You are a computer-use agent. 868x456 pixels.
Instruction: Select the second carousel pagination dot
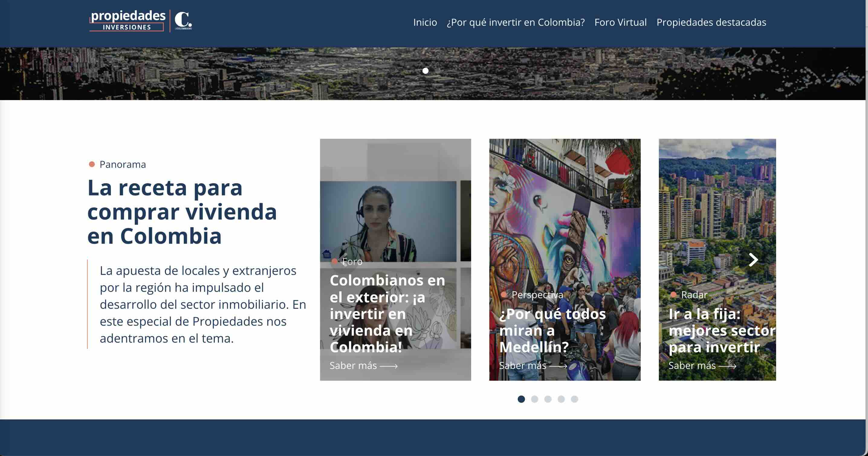[534, 399]
